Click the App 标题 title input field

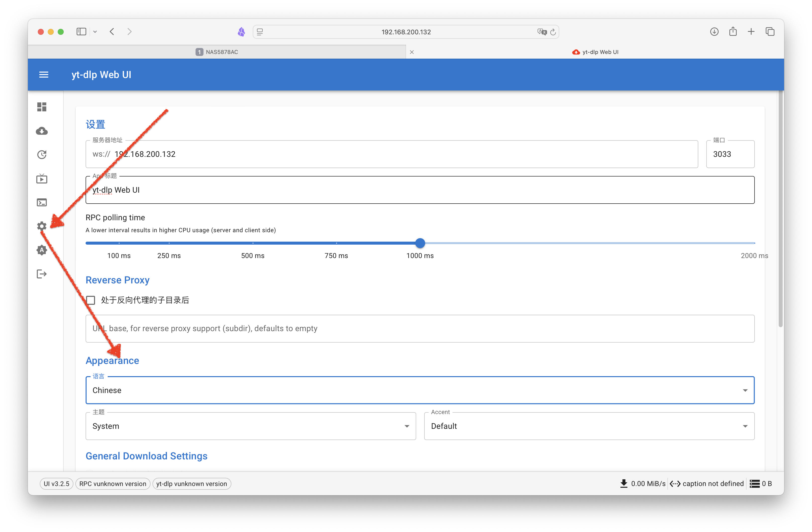pyautogui.click(x=420, y=190)
